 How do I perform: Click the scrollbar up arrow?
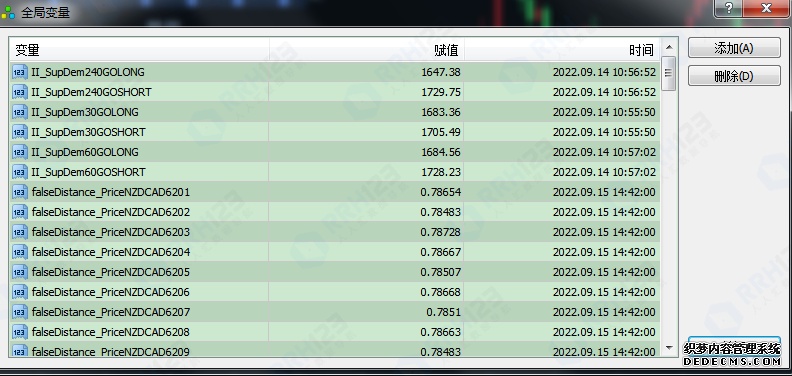coord(669,48)
